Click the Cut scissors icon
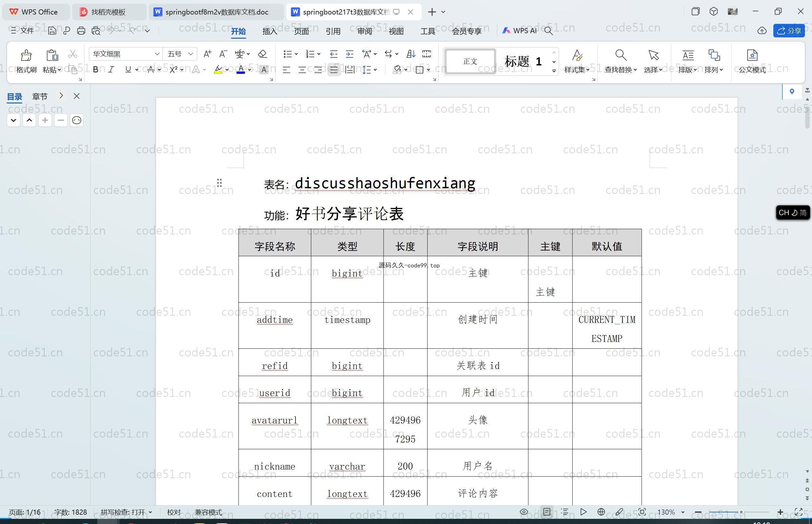812x524 pixels. (73, 54)
